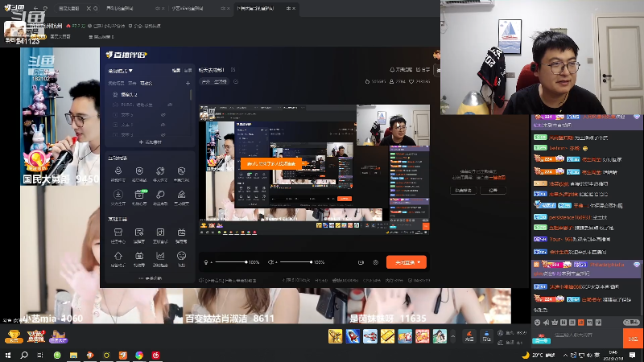The image size is (644, 362).
Task: Click the magnifier search icon in top bar
Action: tap(96, 8)
